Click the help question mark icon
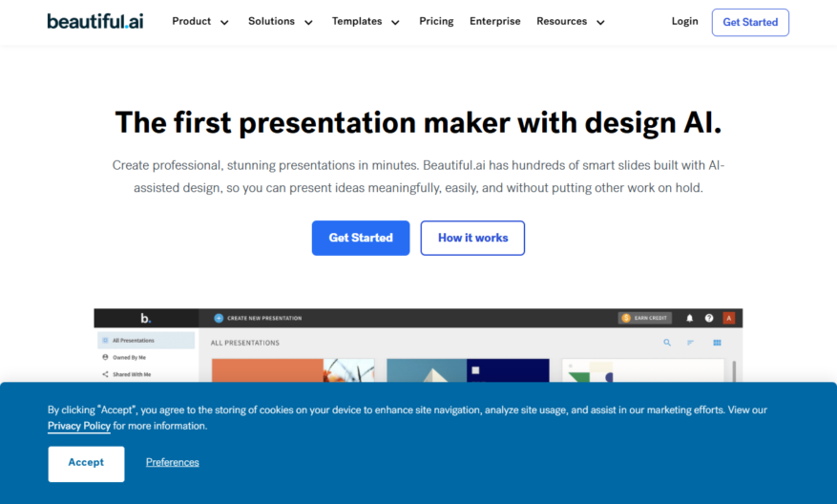 pyautogui.click(x=709, y=318)
